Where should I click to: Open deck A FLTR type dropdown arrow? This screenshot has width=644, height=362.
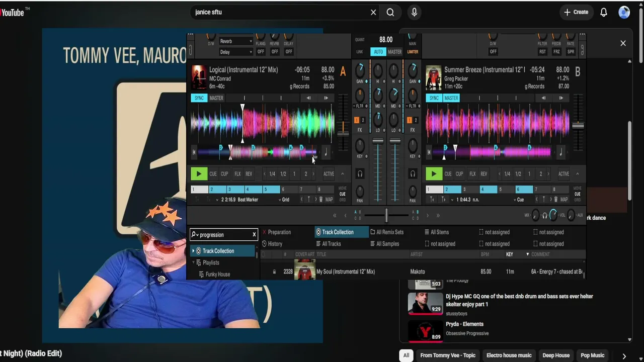tap(354, 106)
